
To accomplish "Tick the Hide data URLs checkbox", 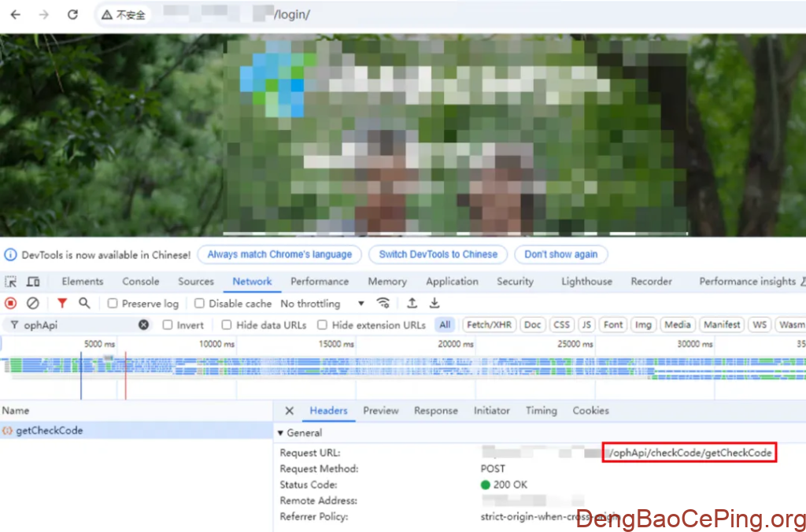I will (x=227, y=325).
